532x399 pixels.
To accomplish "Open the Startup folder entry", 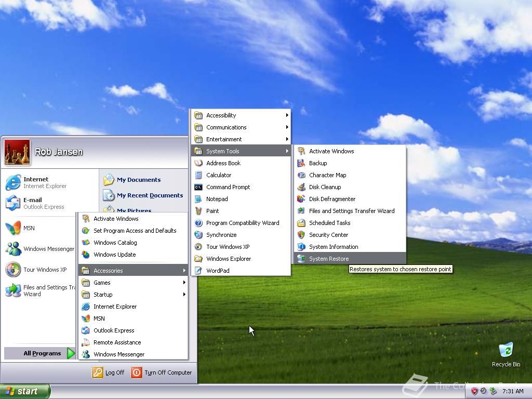I will pyautogui.click(x=133, y=295).
